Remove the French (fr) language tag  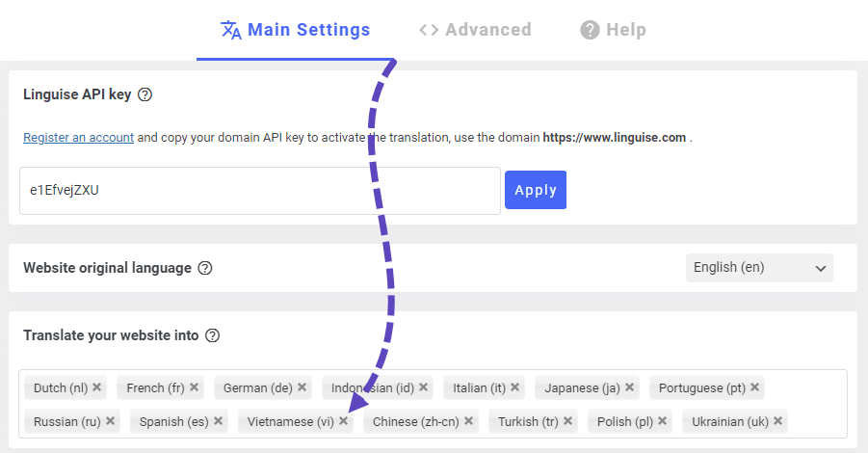click(x=194, y=387)
